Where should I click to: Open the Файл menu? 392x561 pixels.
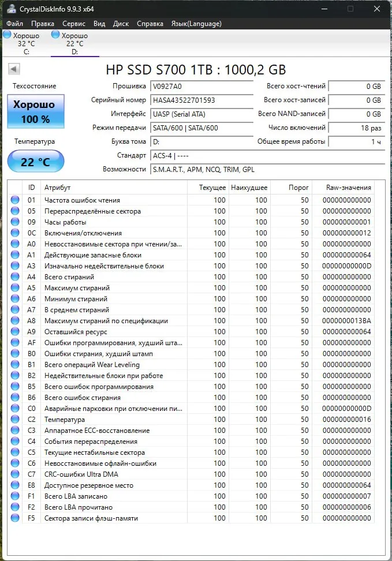point(14,24)
